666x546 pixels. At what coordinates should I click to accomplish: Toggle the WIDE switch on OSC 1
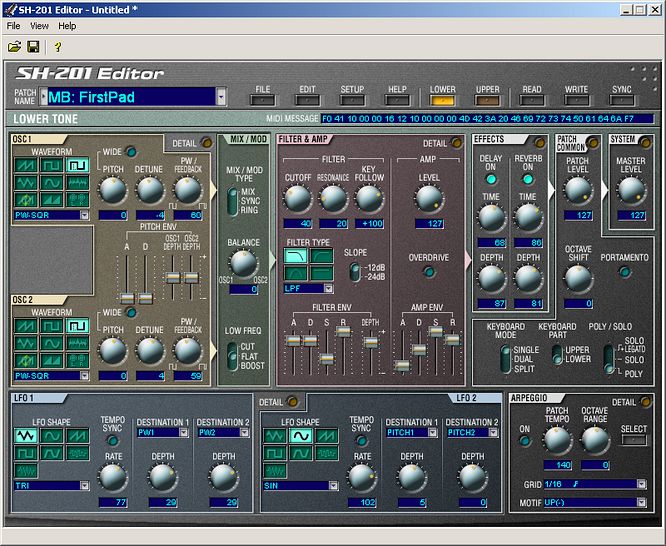(x=131, y=152)
